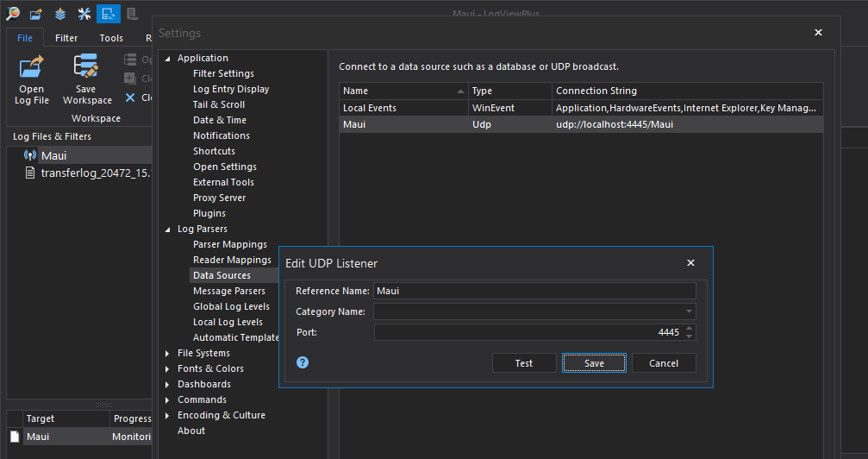Open the Category Name dropdown

point(689,311)
